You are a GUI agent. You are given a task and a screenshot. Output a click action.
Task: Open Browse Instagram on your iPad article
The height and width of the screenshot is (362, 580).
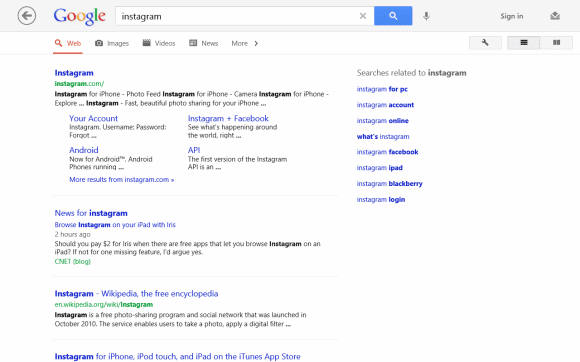[x=115, y=225]
